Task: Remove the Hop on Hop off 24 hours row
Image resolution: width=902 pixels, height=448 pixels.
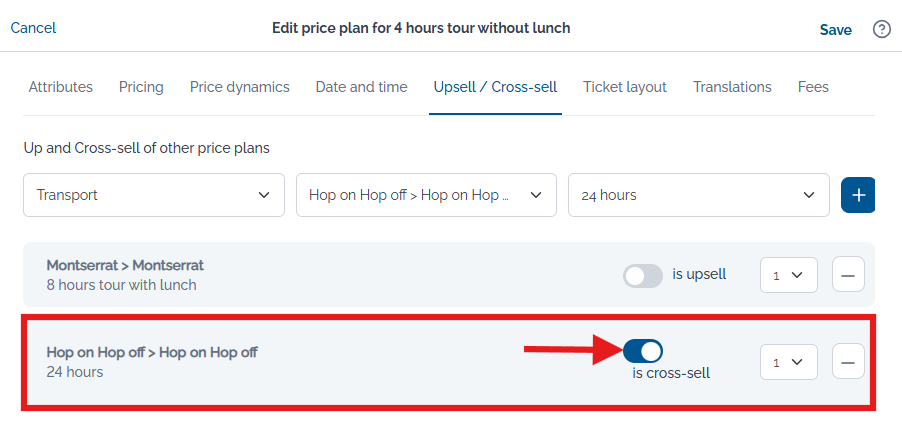Action: coord(848,362)
